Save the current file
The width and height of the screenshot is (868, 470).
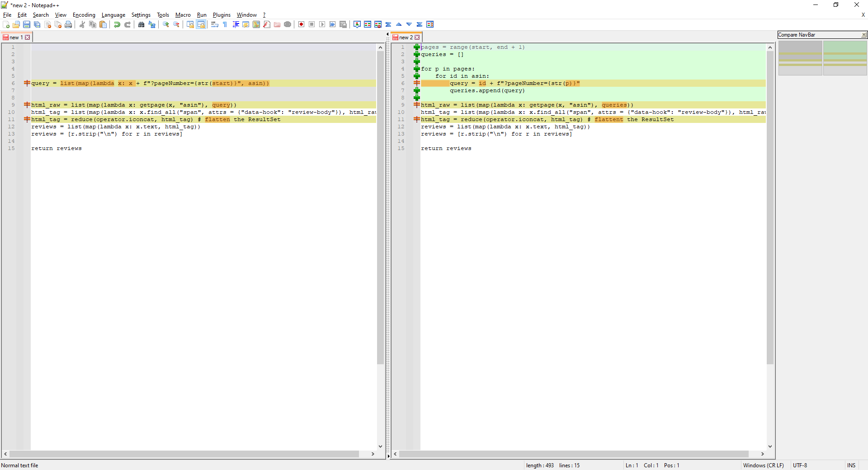(x=27, y=24)
